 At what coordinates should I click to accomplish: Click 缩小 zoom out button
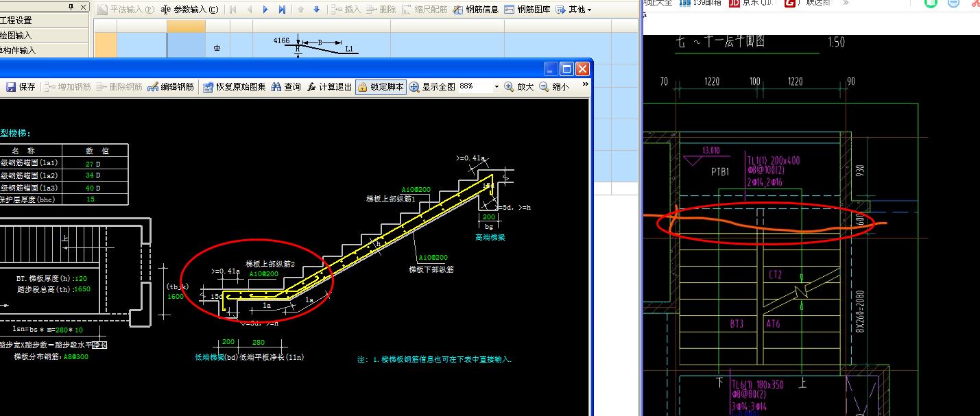coord(554,87)
